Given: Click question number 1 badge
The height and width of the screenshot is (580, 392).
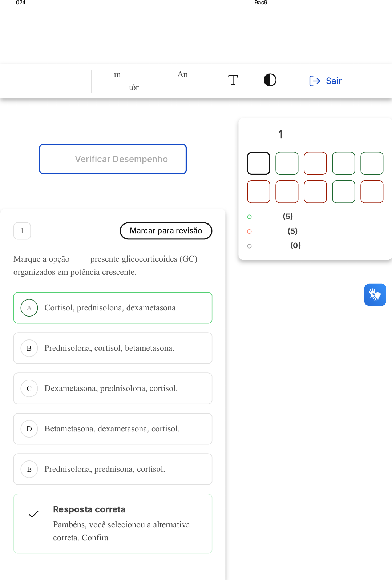Looking at the screenshot, I should pos(22,231).
